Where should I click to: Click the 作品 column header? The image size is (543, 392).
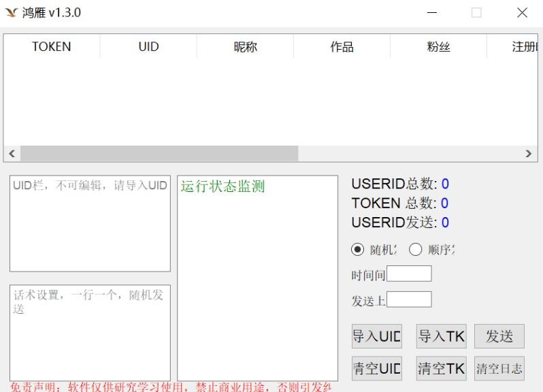click(x=342, y=47)
